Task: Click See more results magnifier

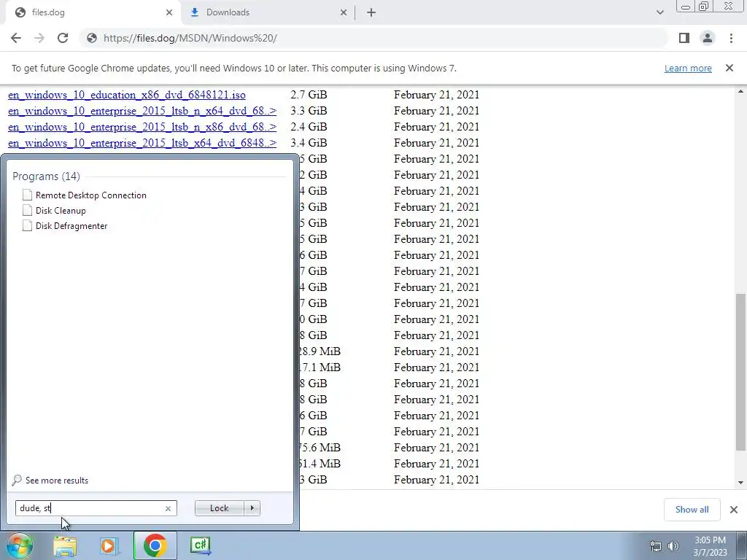Action: tap(18, 480)
